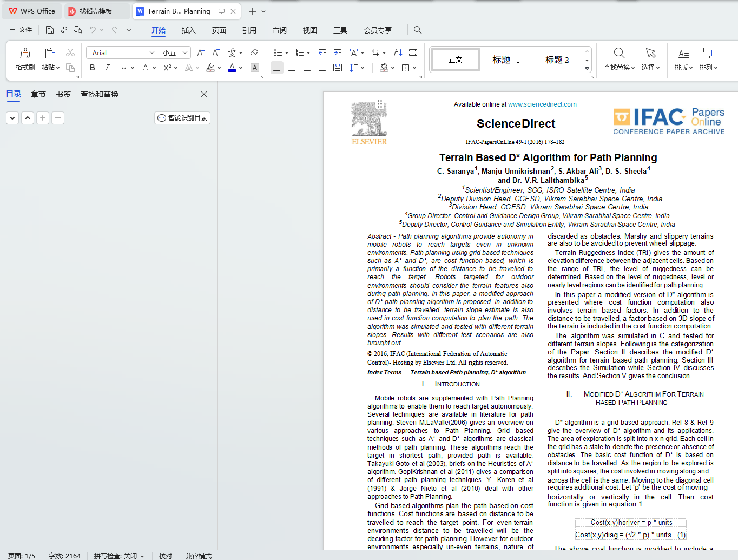
Task: Increase font size with A+ icon
Action: [201, 52]
